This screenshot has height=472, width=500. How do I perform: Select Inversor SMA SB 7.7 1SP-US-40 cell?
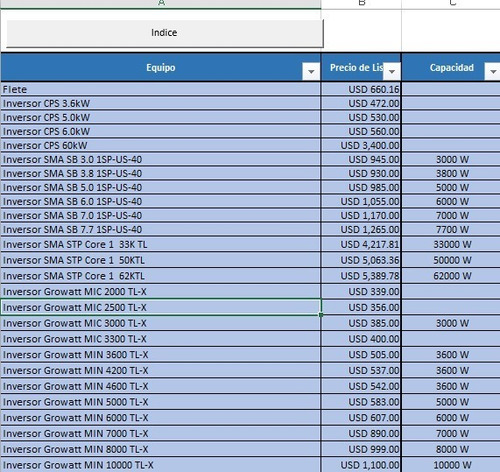[x=161, y=229]
